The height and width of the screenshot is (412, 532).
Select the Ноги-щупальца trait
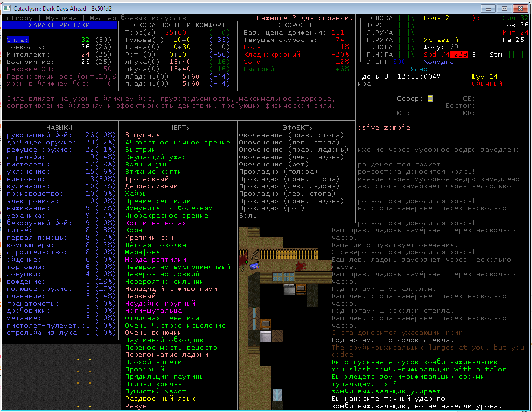(x=153, y=310)
